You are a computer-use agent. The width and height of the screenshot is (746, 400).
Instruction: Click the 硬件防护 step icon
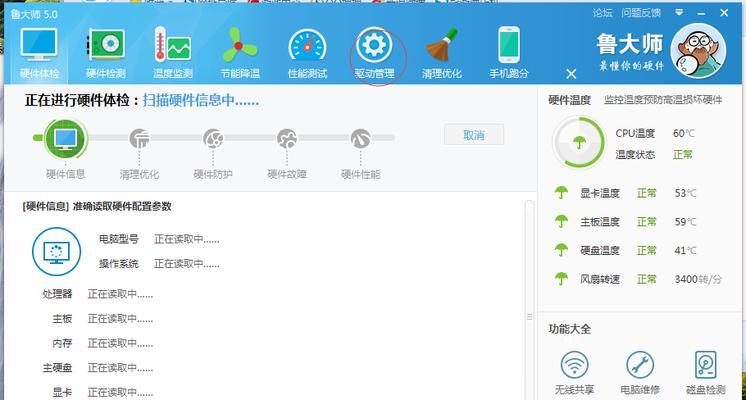[213, 138]
